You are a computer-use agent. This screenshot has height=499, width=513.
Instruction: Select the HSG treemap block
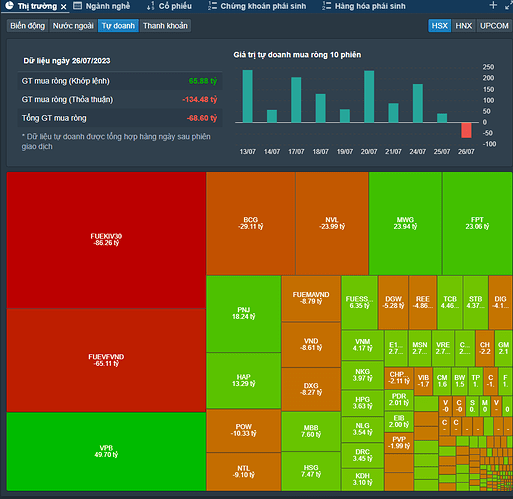(311, 471)
